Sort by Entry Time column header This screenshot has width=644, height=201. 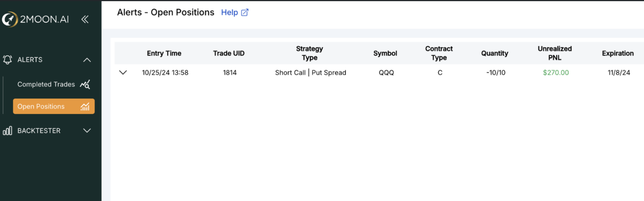pyautogui.click(x=164, y=53)
